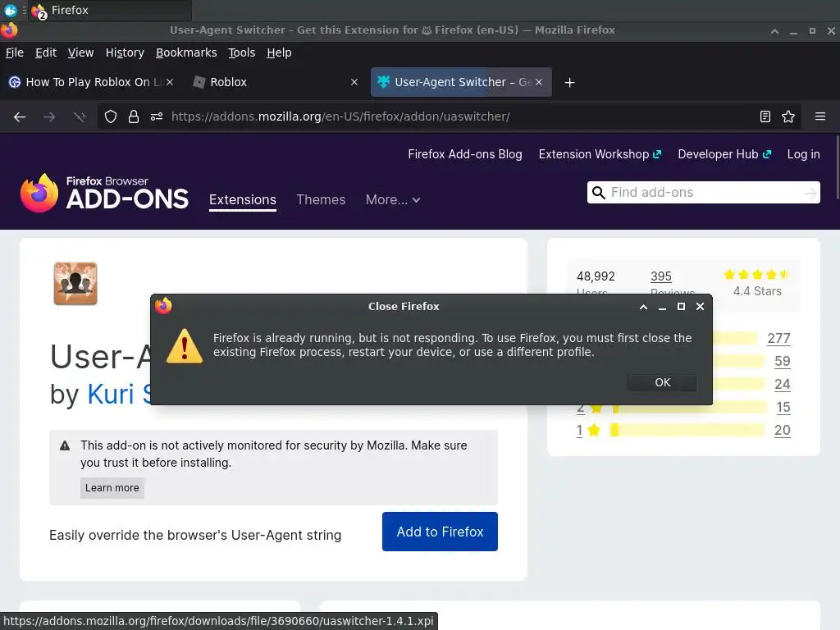Click the URL address bar
The height and width of the screenshot is (630, 840).
click(x=450, y=116)
